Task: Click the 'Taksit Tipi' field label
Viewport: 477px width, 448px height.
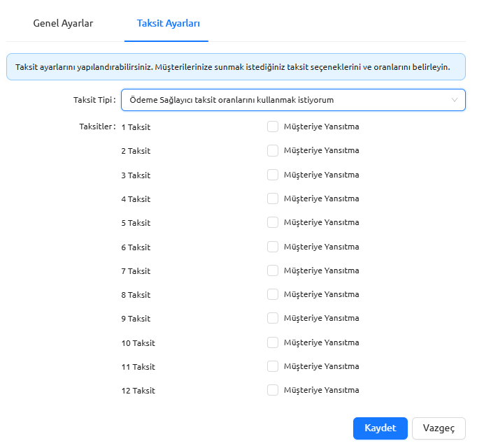Action: tap(94, 100)
